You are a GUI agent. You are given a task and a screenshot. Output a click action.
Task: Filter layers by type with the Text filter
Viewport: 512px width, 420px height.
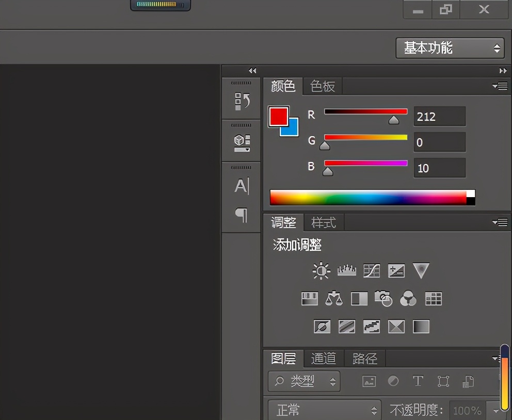click(x=418, y=381)
